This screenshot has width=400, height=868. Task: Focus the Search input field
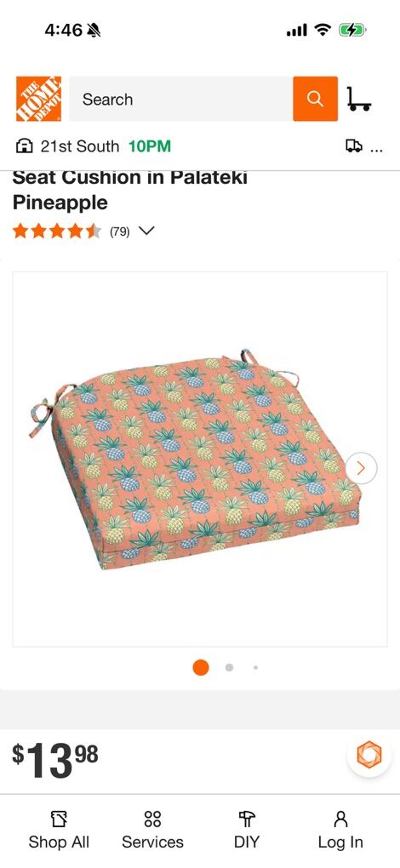pyautogui.click(x=181, y=99)
